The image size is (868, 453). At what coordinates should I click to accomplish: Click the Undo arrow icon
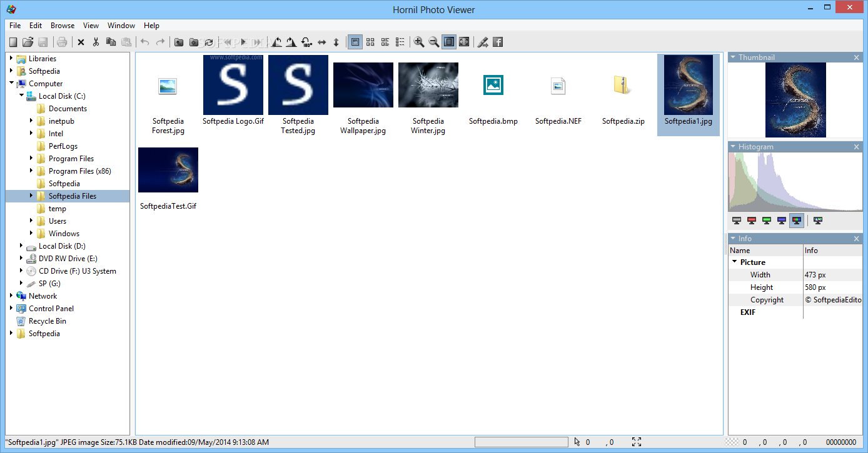pyautogui.click(x=145, y=42)
